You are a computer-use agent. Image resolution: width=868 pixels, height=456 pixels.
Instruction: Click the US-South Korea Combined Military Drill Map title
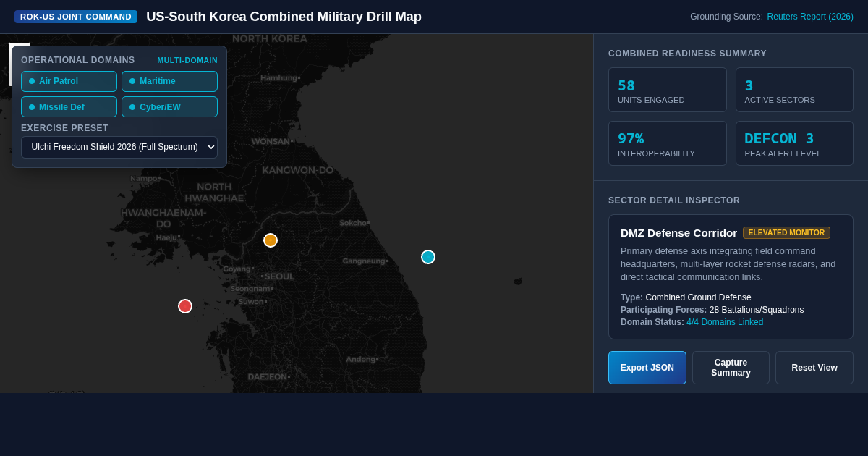tap(284, 17)
